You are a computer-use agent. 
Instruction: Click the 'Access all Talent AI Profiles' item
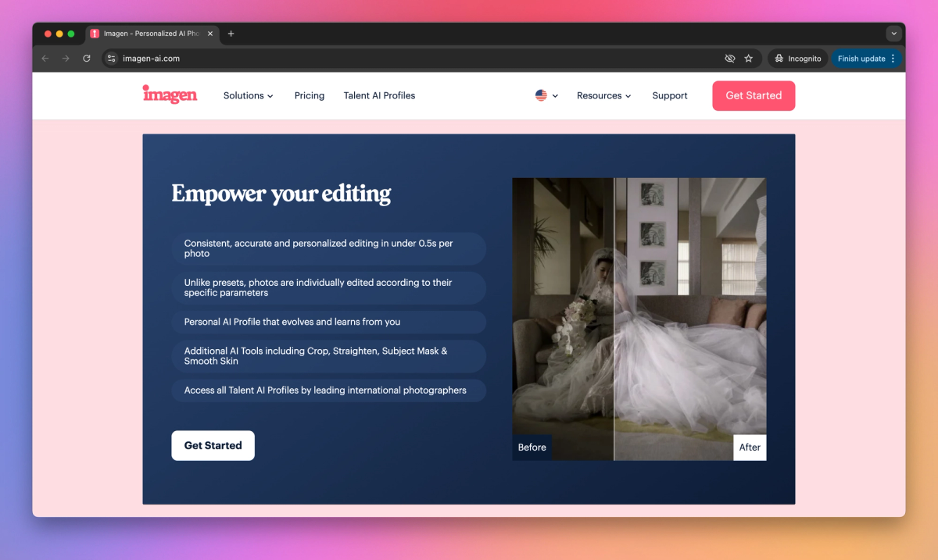[x=329, y=391]
